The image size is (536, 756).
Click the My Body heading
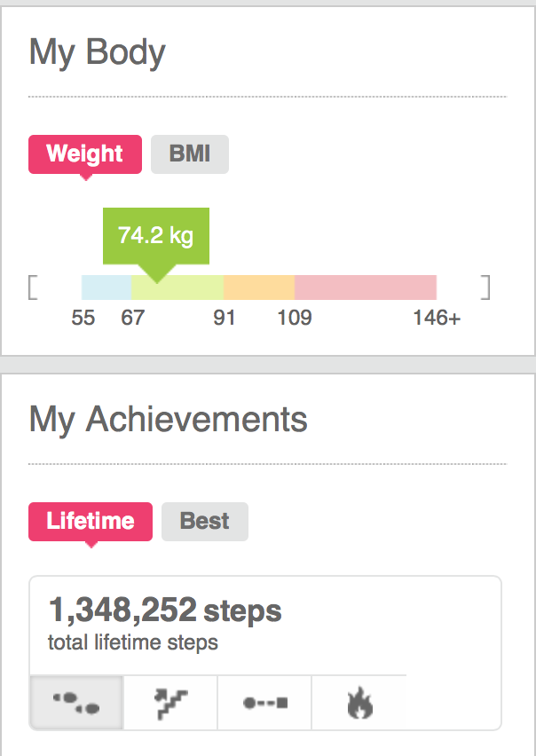(x=98, y=53)
